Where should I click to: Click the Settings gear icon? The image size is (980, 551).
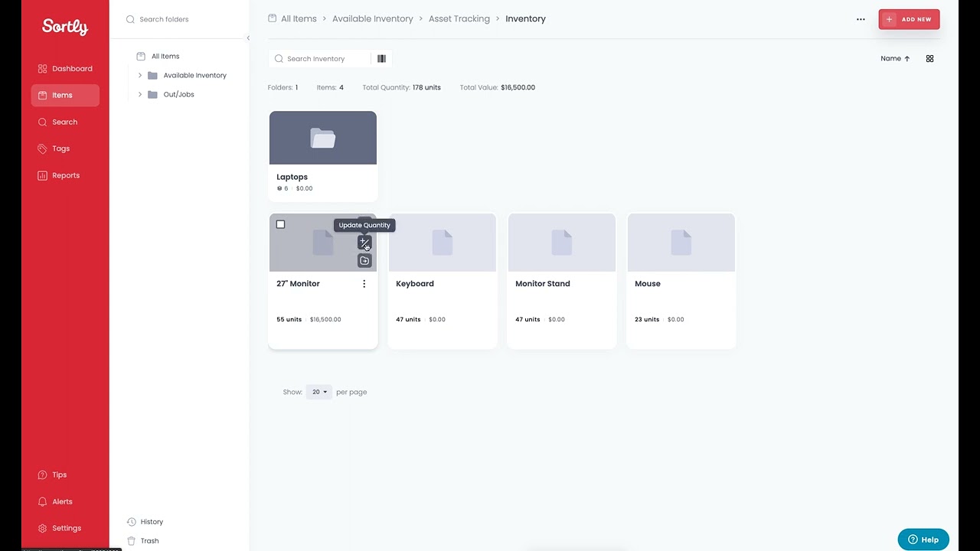(43, 528)
